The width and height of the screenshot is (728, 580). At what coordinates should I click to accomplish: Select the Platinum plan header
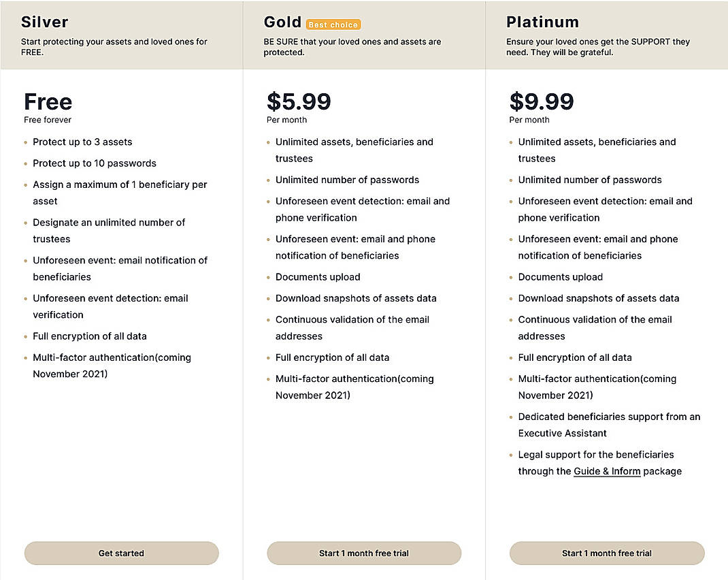point(542,21)
